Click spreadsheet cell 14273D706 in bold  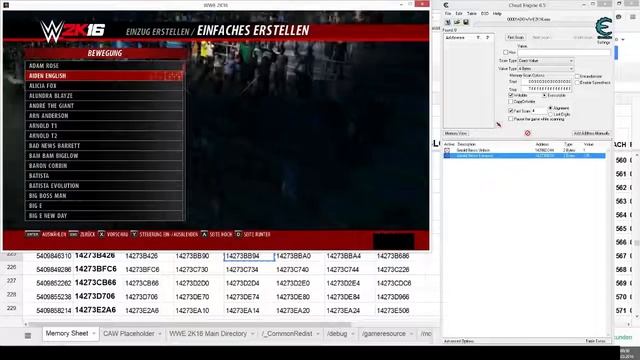pos(95,296)
